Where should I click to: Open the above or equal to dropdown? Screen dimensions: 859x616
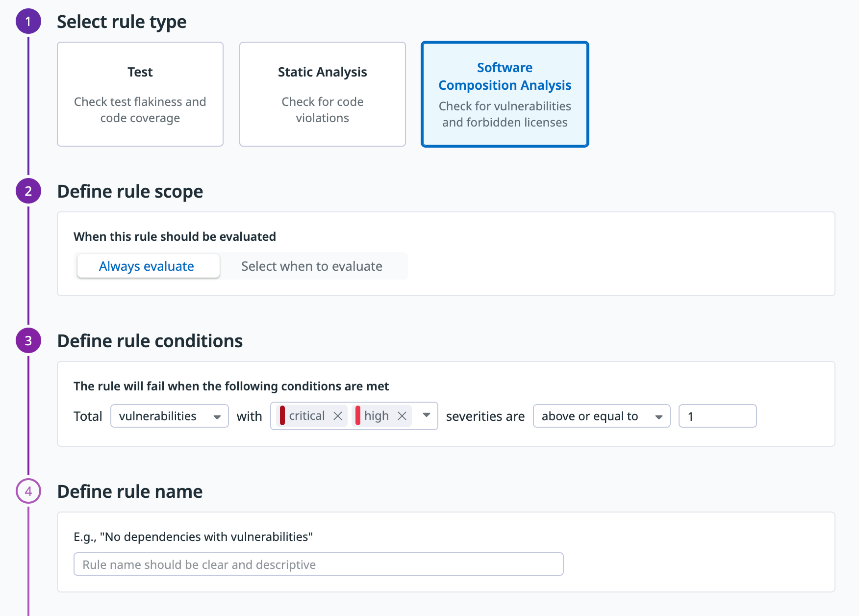coord(601,416)
